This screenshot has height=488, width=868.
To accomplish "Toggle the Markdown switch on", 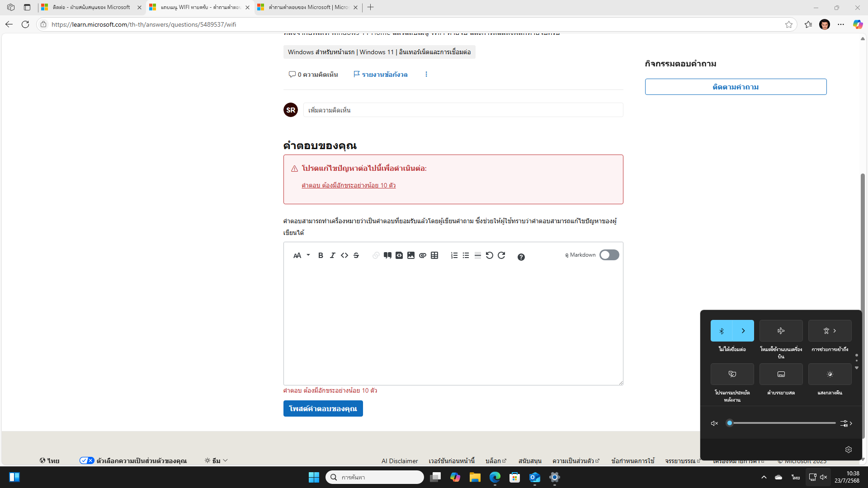I will coord(609,255).
